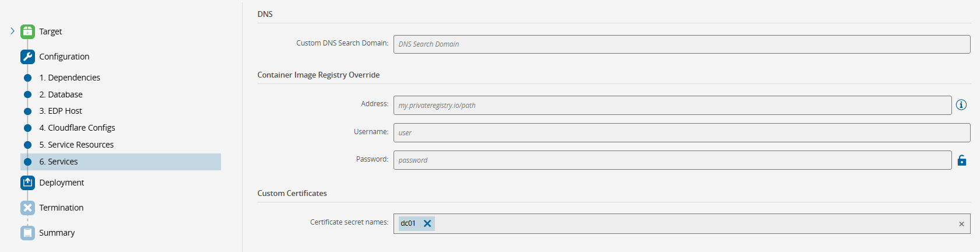980x252 pixels.
Task: Click the Username input field
Action: 682,133
